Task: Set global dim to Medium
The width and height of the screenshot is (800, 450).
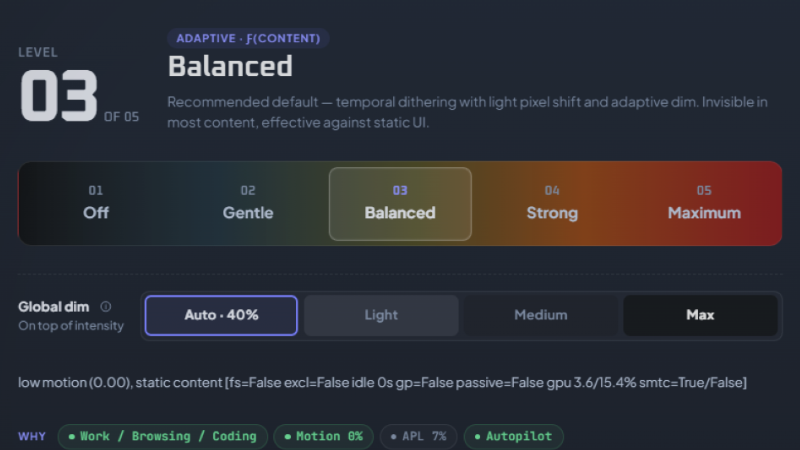Action: click(x=541, y=315)
